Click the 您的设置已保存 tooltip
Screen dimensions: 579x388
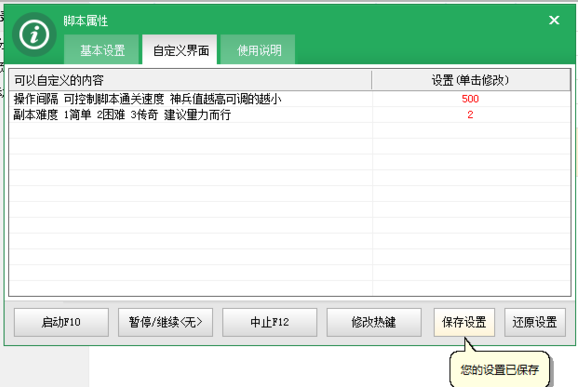point(499,370)
